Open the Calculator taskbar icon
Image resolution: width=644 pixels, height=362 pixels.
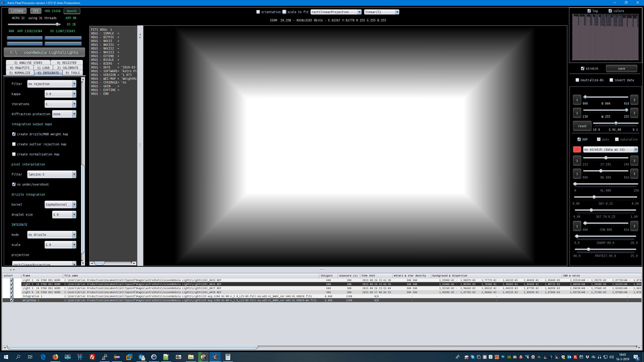[x=228, y=357]
